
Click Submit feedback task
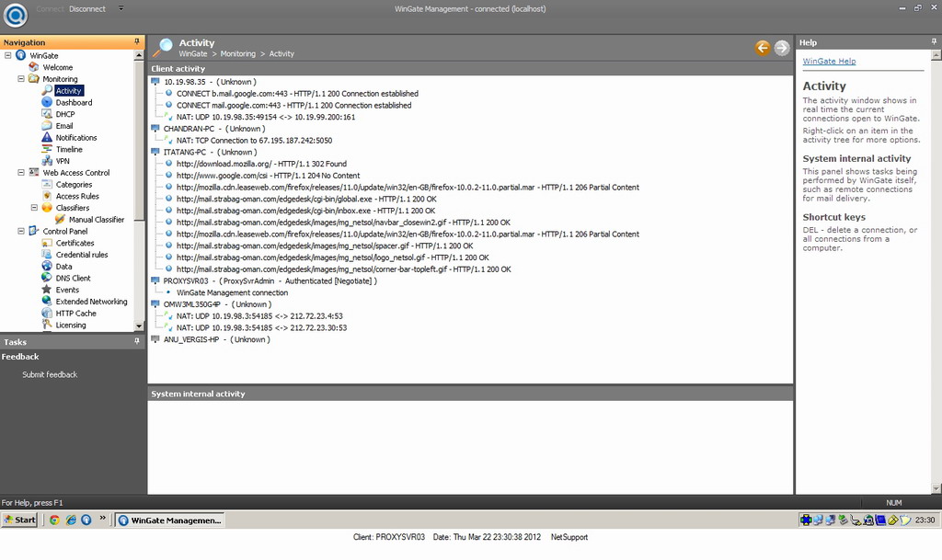click(50, 374)
